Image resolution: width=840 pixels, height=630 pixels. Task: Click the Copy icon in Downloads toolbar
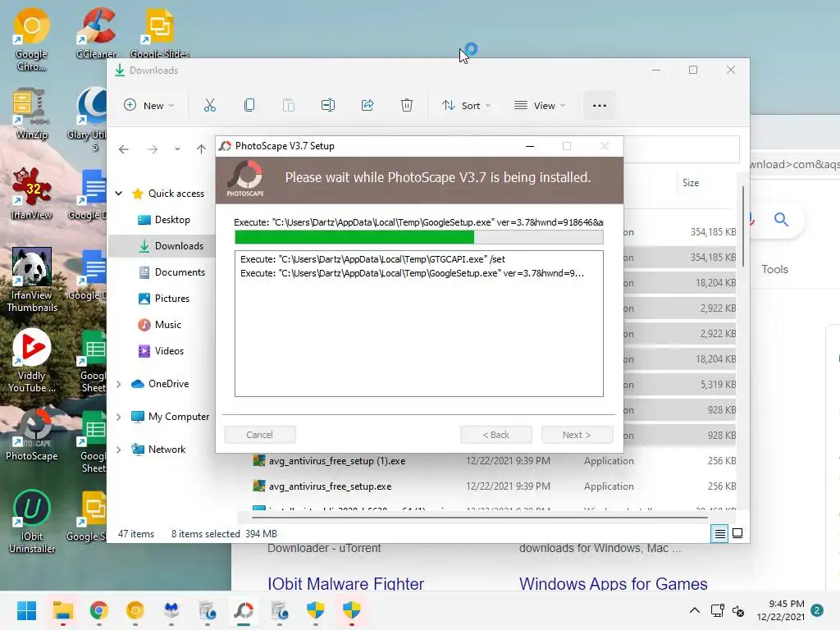pyautogui.click(x=249, y=105)
